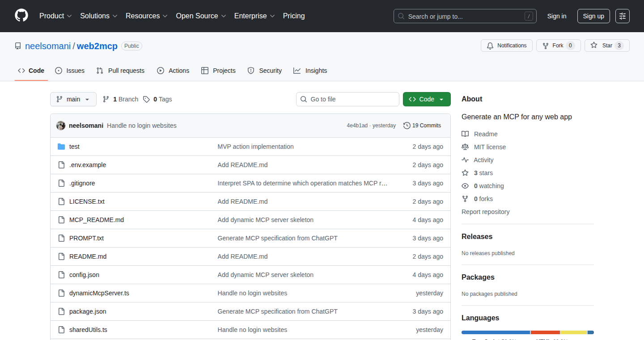Click the neelsomani avatar in the commit row
The image size is (644, 340).
point(61,126)
